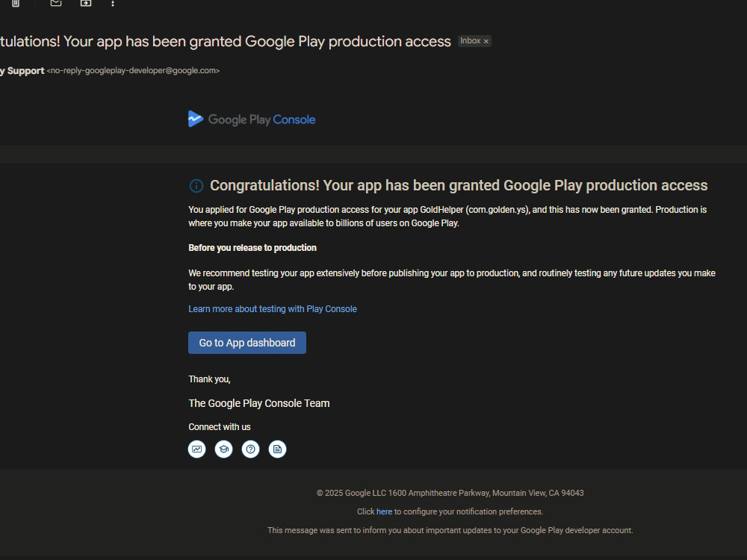
Task: Click 'This message was sent to inform you' footer
Action: 450,530
